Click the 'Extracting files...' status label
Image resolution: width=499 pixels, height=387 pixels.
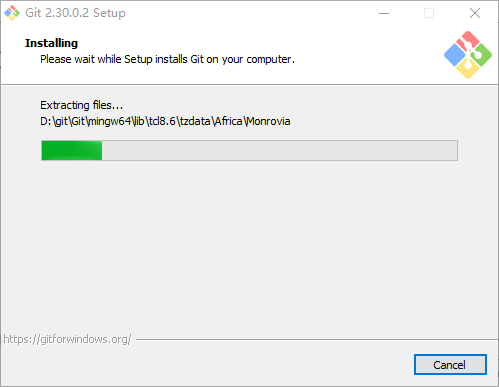coord(82,105)
